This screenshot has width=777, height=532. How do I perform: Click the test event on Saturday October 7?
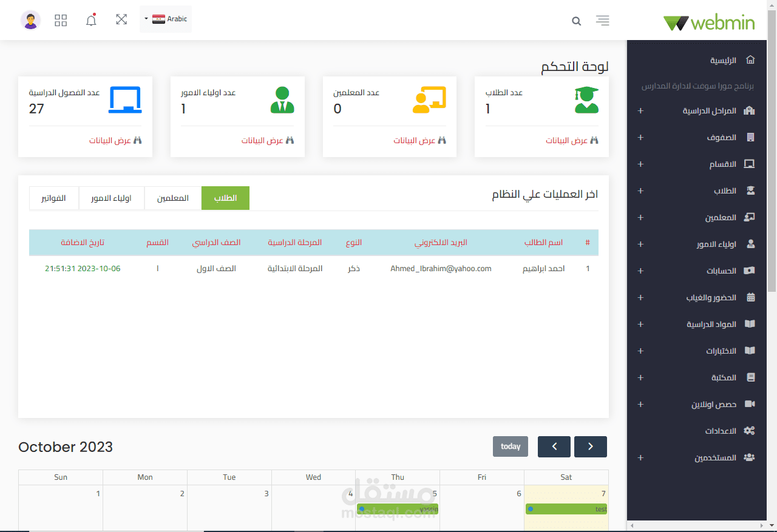click(566, 510)
